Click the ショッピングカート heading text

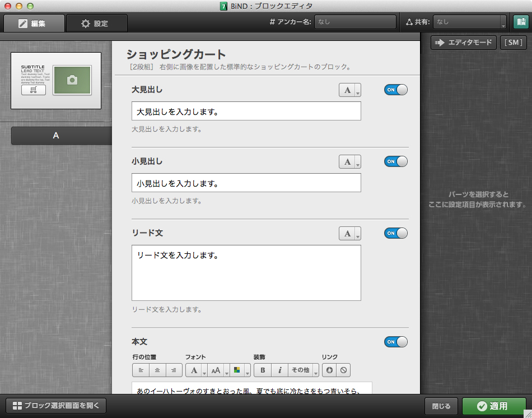(176, 54)
